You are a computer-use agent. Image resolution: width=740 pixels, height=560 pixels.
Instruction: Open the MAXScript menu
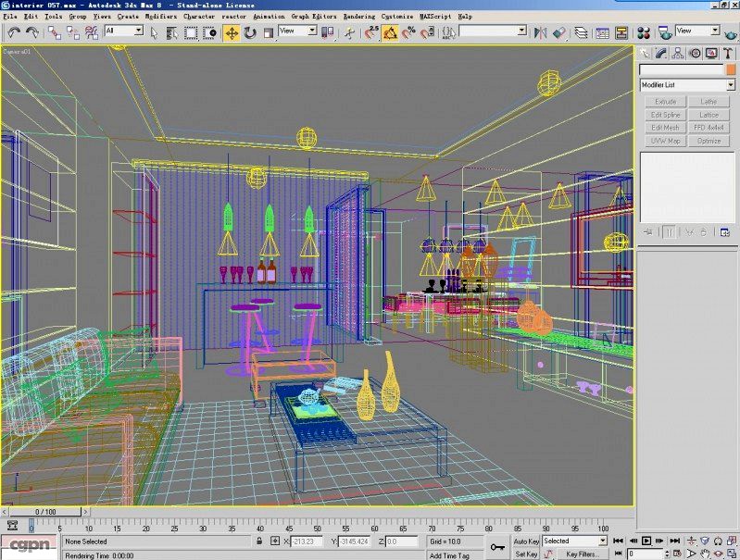pos(435,16)
